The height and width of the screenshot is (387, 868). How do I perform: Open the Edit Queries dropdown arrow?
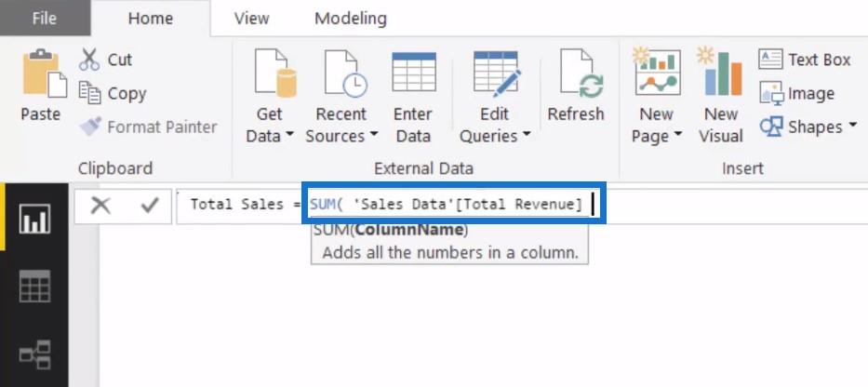526,134
